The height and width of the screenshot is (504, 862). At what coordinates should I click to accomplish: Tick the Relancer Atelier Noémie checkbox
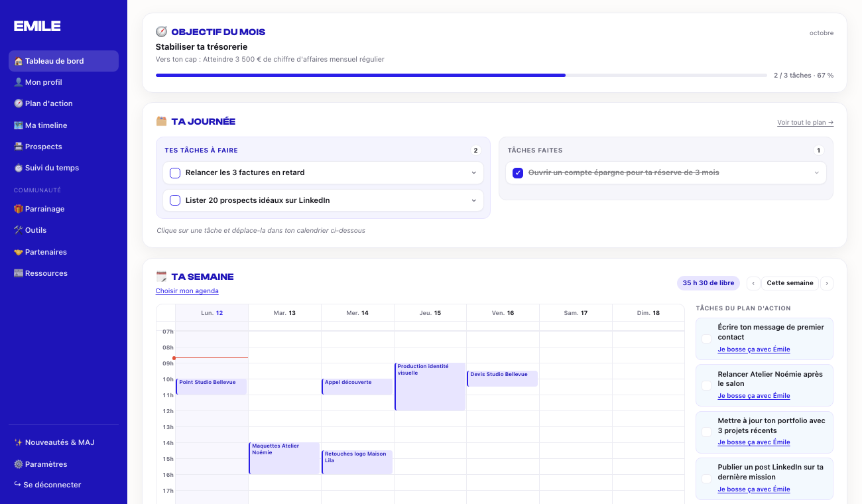(707, 385)
